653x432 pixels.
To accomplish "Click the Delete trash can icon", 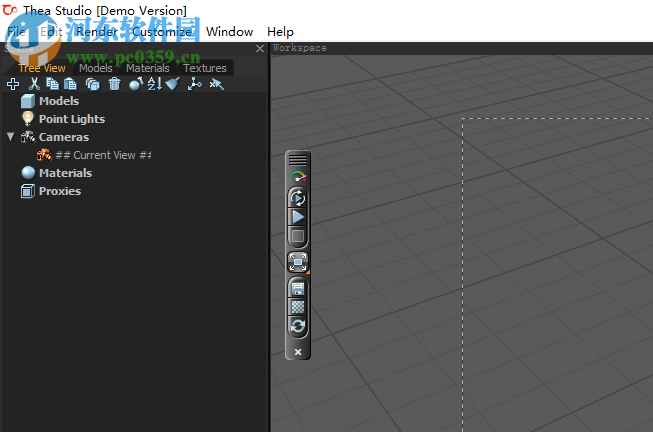I will (114, 84).
